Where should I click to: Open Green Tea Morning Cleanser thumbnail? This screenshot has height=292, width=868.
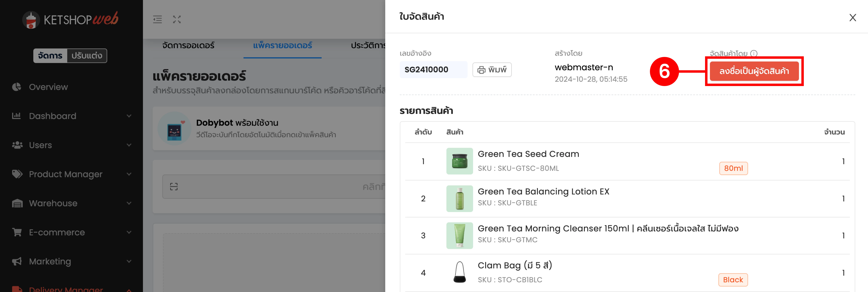pyautogui.click(x=460, y=236)
